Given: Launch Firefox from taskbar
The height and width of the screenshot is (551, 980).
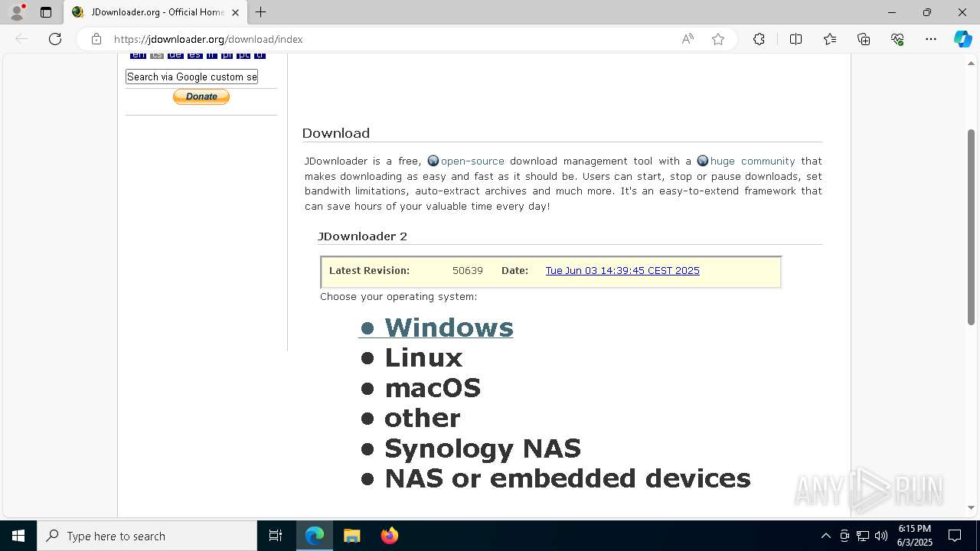Looking at the screenshot, I should [x=389, y=536].
